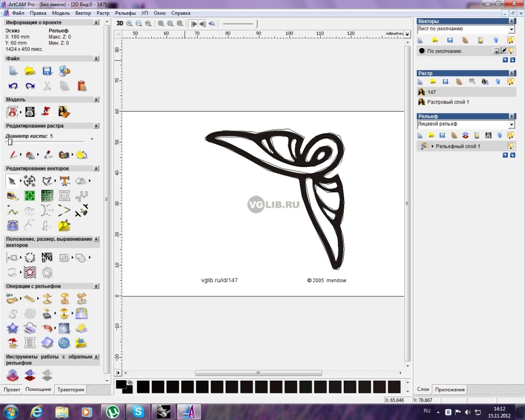This screenshot has height=420, width=525.
Task: Open the Рельефы menu
Action: [x=125, y=13]
